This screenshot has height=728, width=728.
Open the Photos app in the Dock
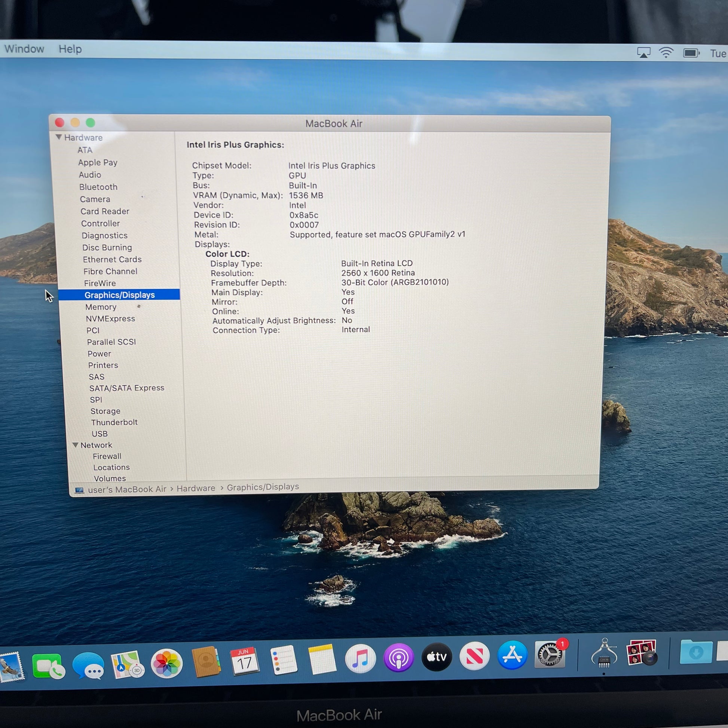(x=166, y=663)
